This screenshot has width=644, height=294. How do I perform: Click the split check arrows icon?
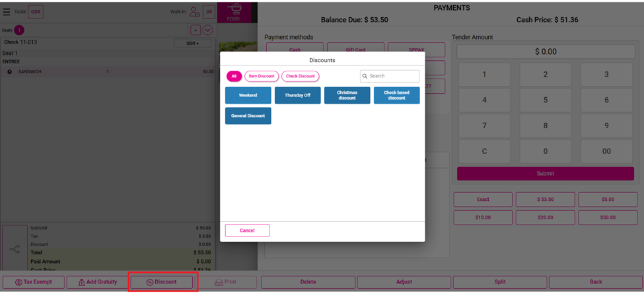[15, 249]
